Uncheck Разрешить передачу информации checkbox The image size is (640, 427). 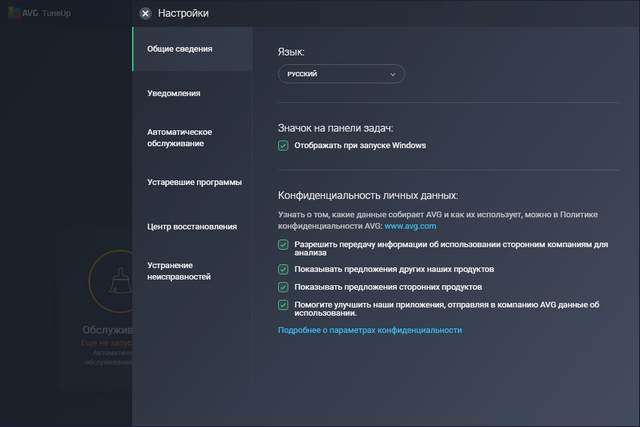(x=284, y=244)
